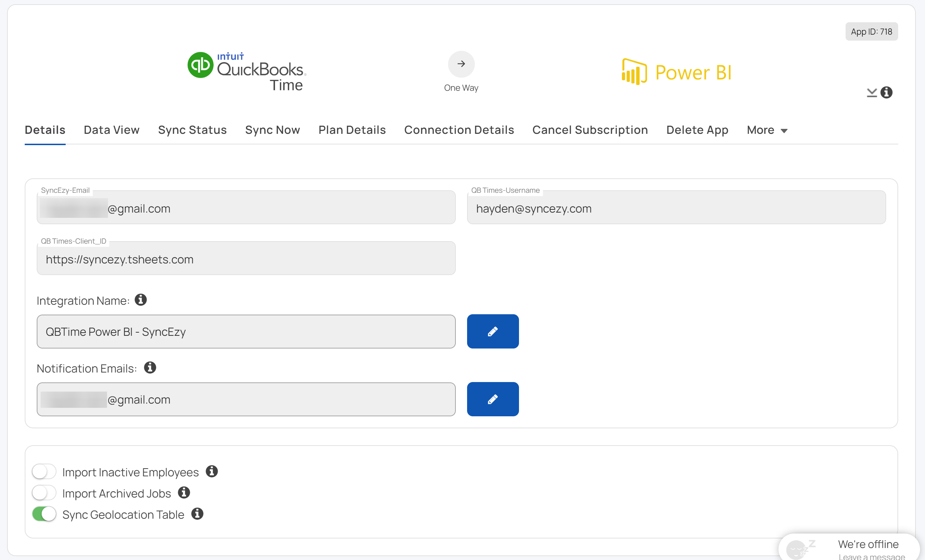Click Delete App
Screen dimensions: 925x560
click(x=697, y=130)
